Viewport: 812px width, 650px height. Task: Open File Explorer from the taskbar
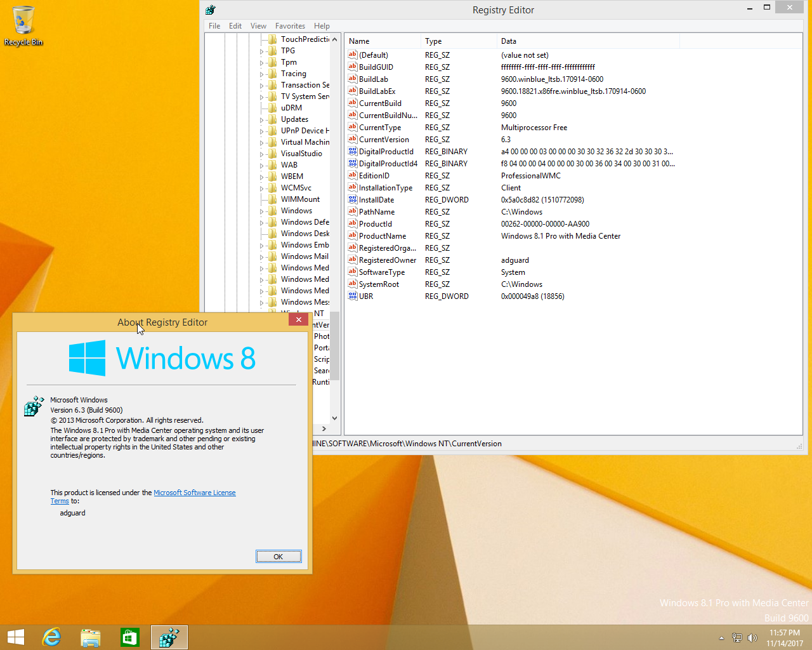coord(91,637)
